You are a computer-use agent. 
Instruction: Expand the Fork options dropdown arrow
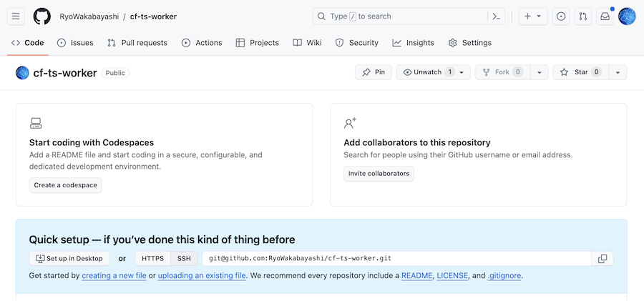pos(540,72)
